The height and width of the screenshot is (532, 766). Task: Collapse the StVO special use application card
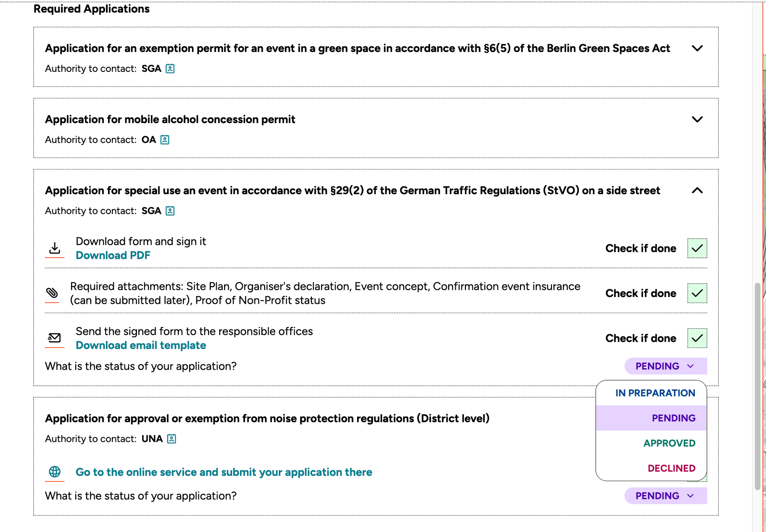click(697, 191)
